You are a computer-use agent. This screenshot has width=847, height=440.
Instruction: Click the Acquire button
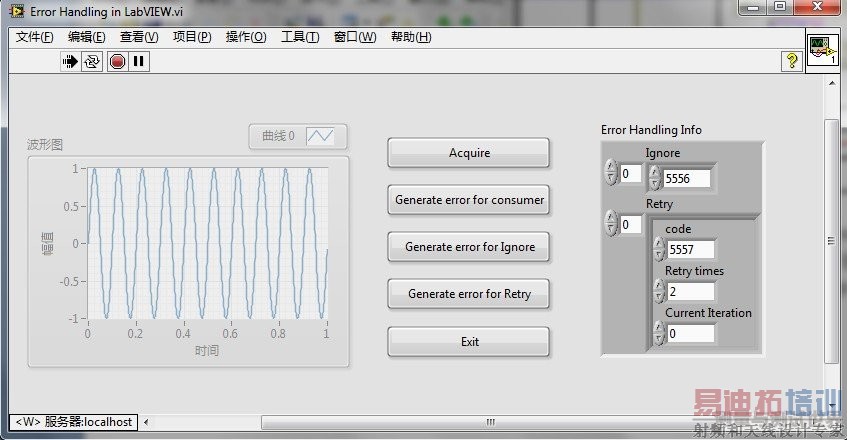tap(468, 153)
